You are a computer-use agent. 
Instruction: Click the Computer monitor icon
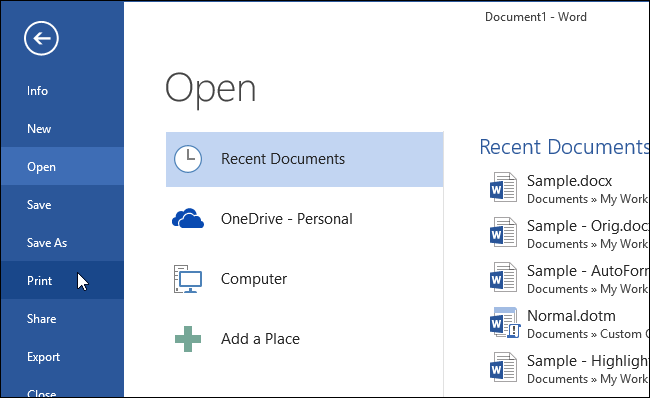click(188, 279)
